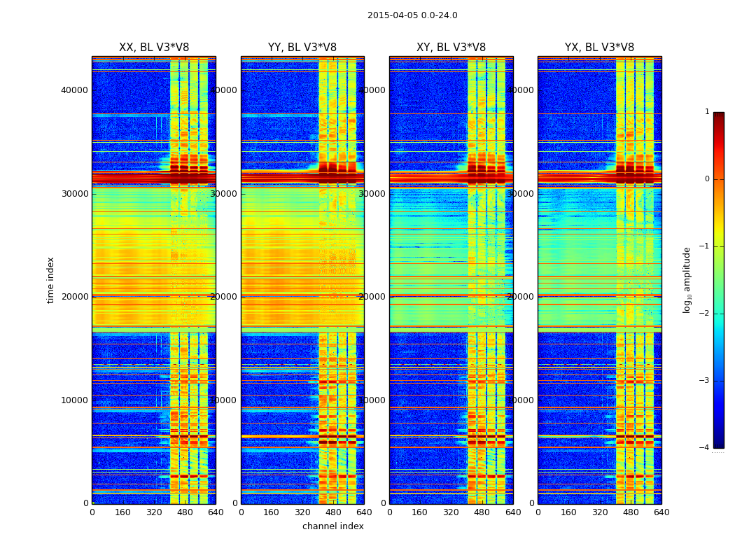Image resolution: width=735 pixels, height=560 pixels.
Task: Click the 480 tick below the YX panel
Action: coord(631,512)
